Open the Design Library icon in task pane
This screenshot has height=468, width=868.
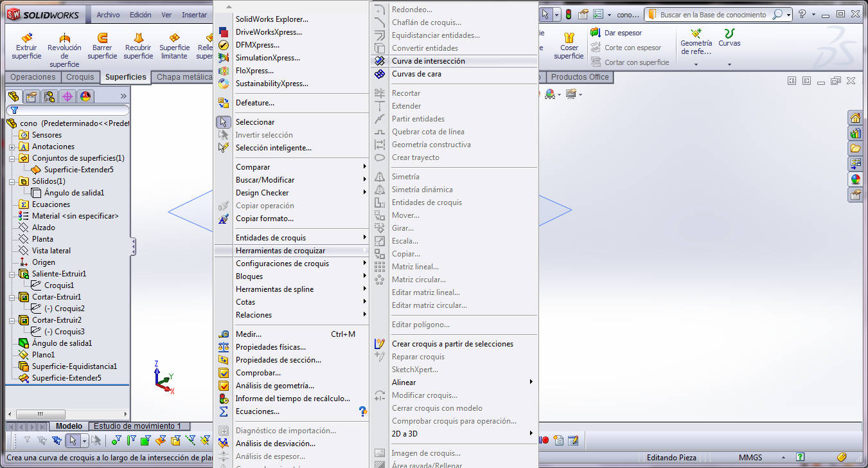(x=855, y=133)
